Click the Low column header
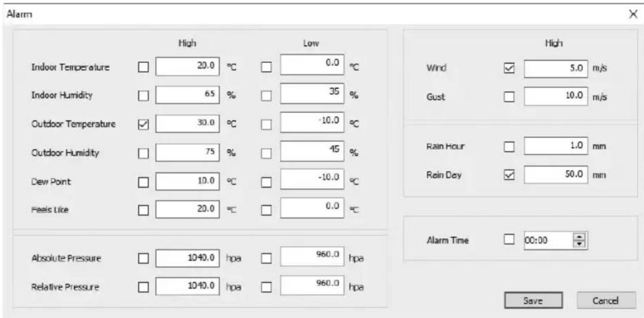 pos(311,45)
